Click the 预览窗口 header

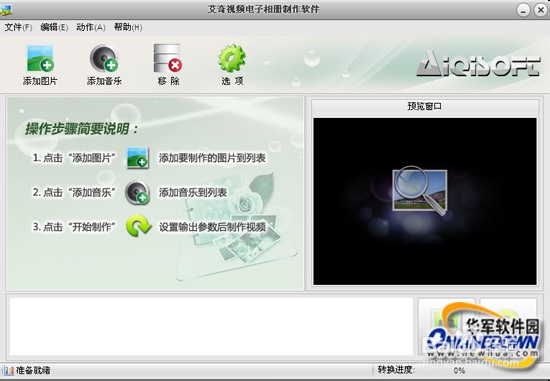point(425,106)
